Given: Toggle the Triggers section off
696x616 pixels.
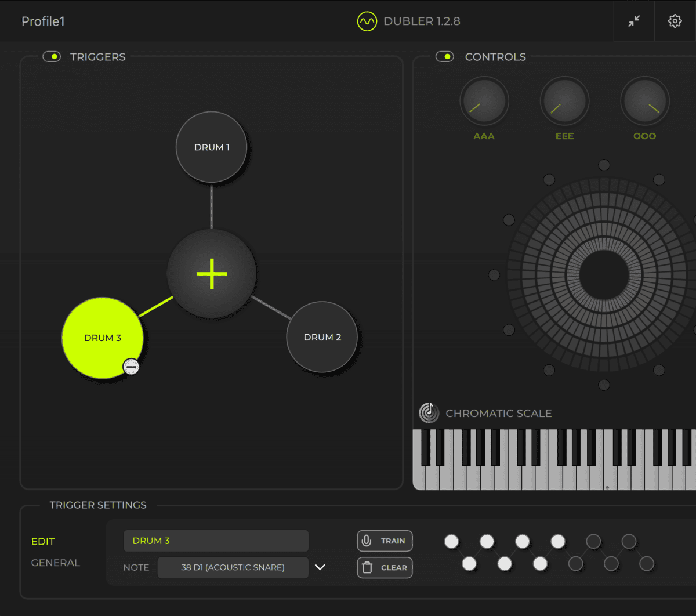Looking at the screenshot, I should [x=52, y=57].
